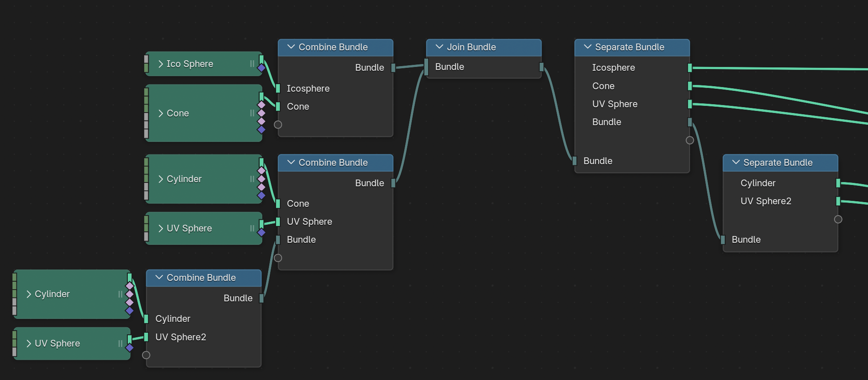Screen dimensions: 868x380
Task: Collapse the middle Combine Bundle node with UV Sphere input
Action: click(x=291, y=162)
